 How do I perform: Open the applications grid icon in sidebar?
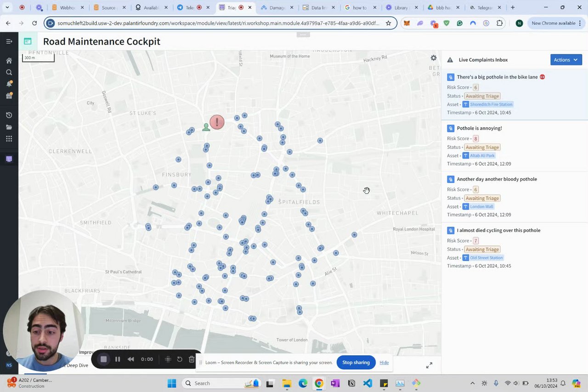point(9,139)
